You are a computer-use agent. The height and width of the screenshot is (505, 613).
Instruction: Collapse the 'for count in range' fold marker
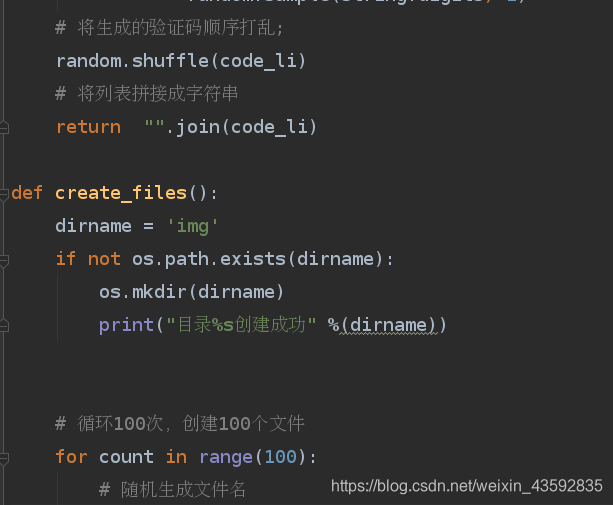tap(4, 458)
